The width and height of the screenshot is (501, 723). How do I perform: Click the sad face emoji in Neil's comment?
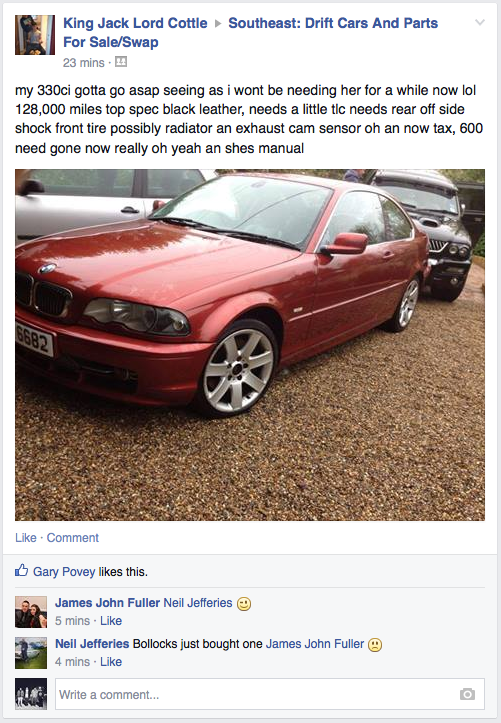pos(375,645)
